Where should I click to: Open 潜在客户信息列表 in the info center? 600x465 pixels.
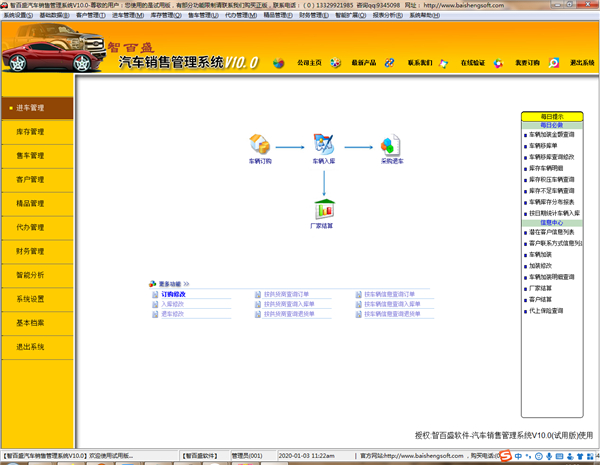click(x=551, y=232)
